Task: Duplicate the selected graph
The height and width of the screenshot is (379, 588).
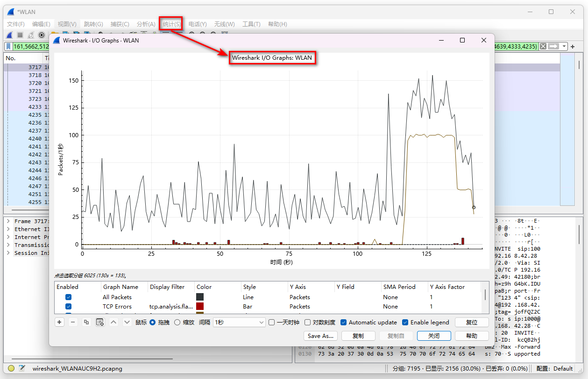Action: 86,322
